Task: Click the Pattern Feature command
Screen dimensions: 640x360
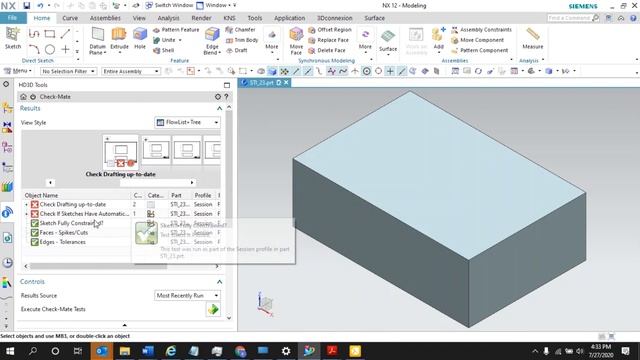Action: pyautogui.click(x=176, y=30)
